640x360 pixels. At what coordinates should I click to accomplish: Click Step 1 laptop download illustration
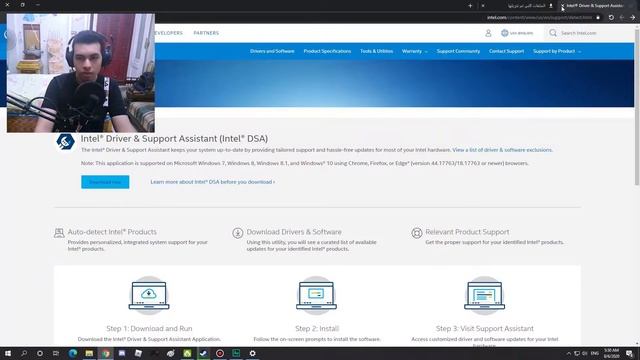click(149, 295)
